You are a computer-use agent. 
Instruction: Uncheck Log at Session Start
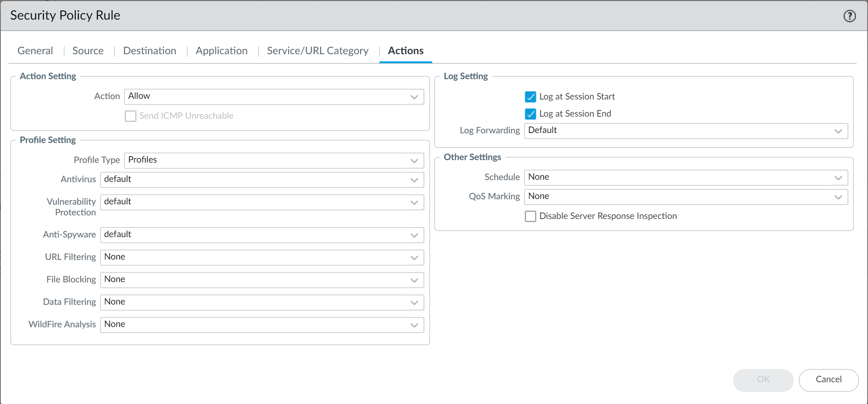pos(530,97)
